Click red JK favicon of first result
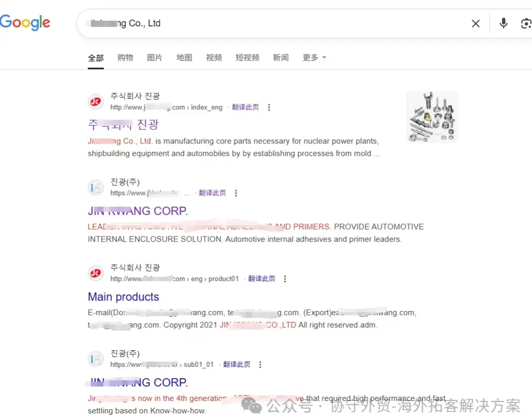The image size is (532, 418). click(x=96, y=101)
